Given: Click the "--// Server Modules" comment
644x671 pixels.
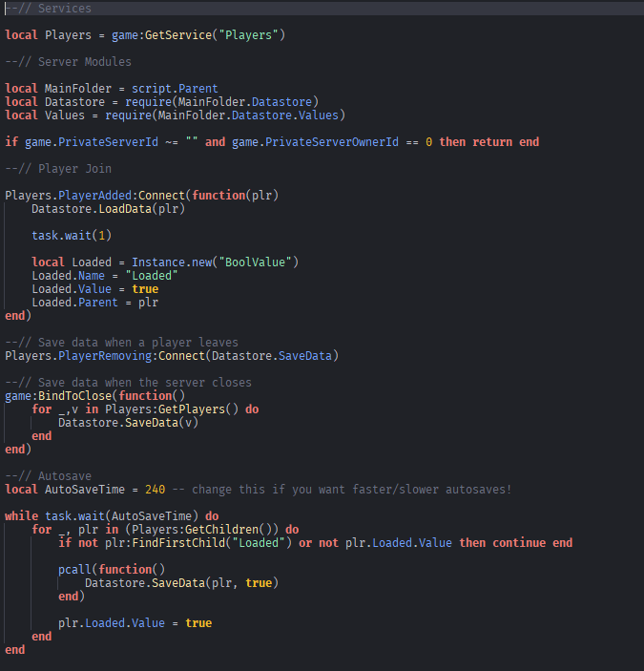Looking at the screenshot, I should (x=69, y=62).
